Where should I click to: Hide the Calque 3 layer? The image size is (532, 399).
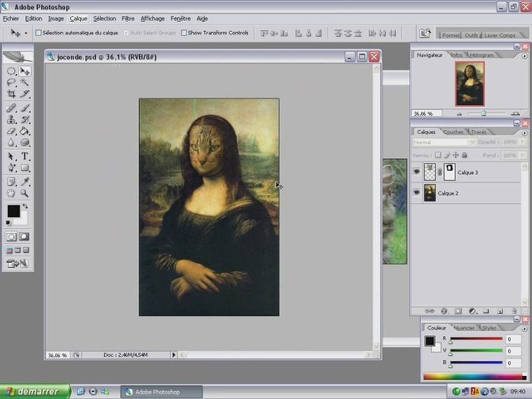pos(417,172)
